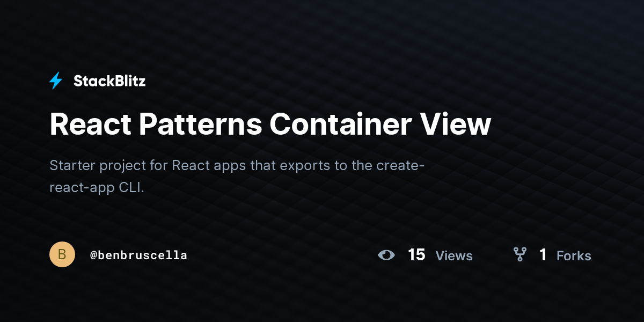Click the letter B inside the avatar circle
The width and height of the screenshot is (644, 322).
[x=62, y=254]
